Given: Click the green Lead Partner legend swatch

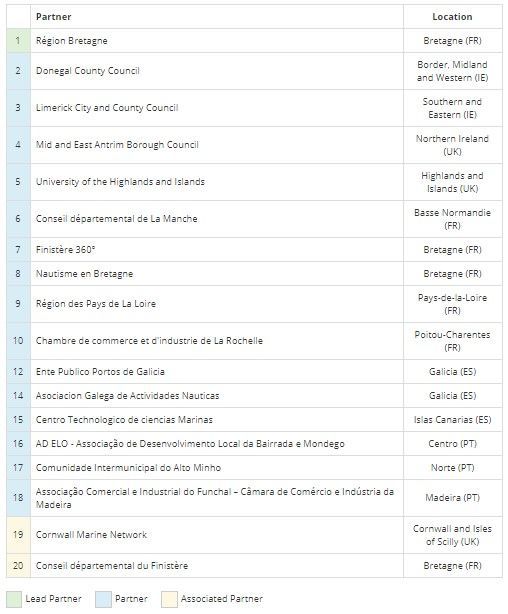Looking at the screenshot, I should coord(14,599).
